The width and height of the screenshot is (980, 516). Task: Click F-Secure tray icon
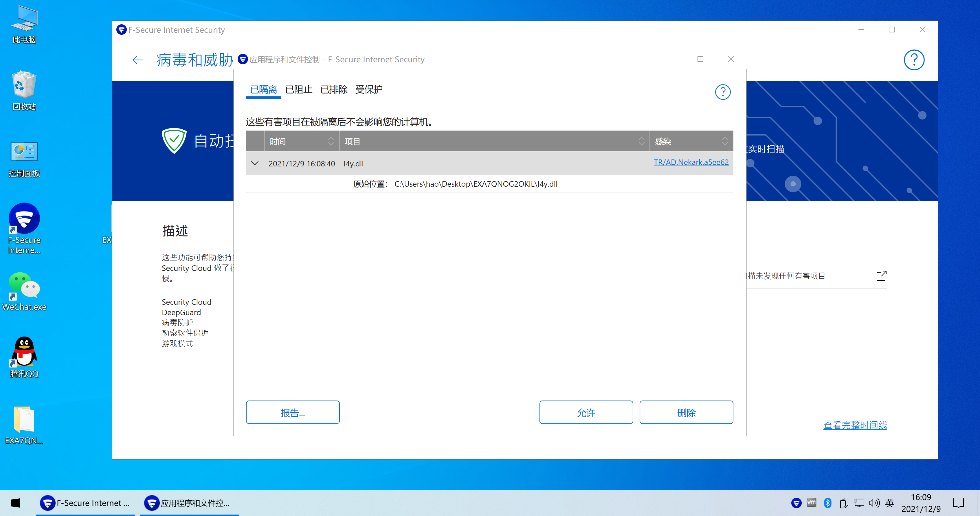click(796, 503)
